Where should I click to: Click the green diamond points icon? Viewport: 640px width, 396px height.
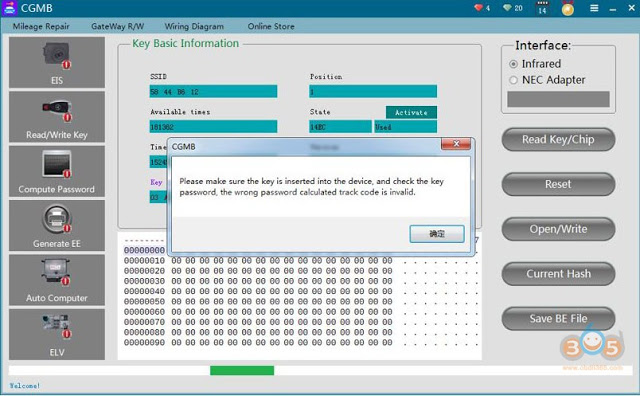click(507, 8)
